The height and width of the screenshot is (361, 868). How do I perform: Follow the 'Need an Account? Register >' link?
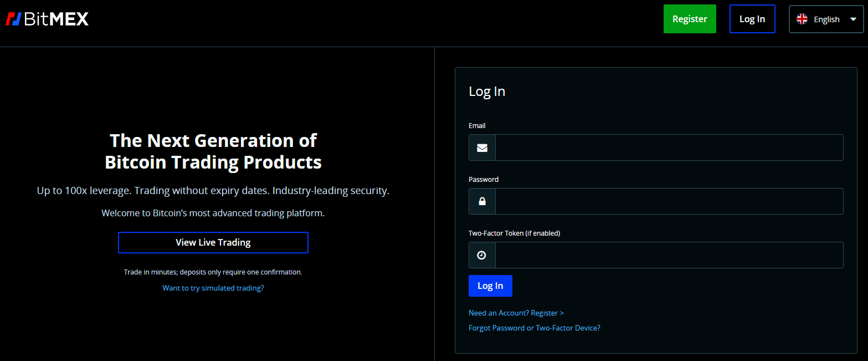[x=516, y=313]
